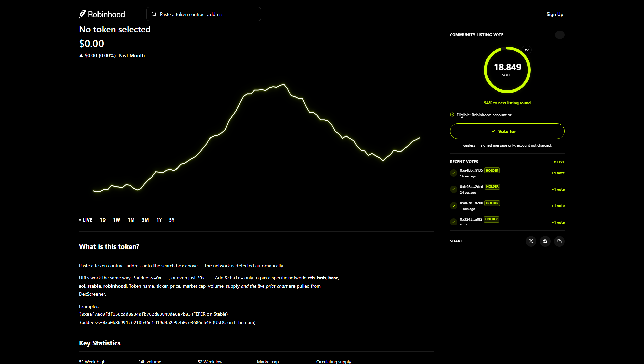Click HOLDER badge for 0xa678...d200
This screenshot has height=364, width=644.
492,203
